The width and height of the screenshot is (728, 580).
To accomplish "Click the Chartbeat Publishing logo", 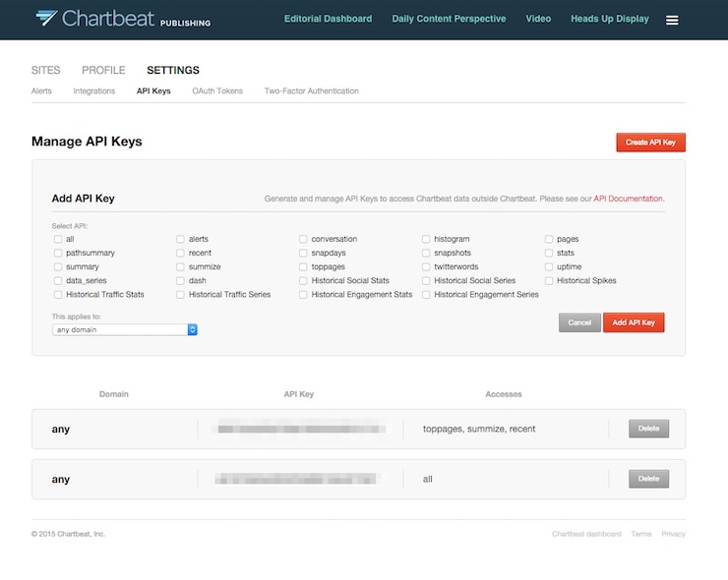I will (123, 19).
